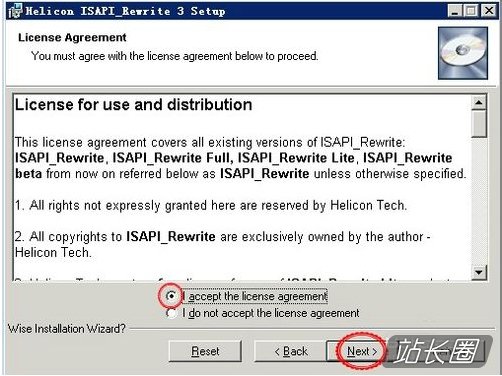Click the CD disc setup image
Viewport: 502px width, 376px height.
coord(463,53)
